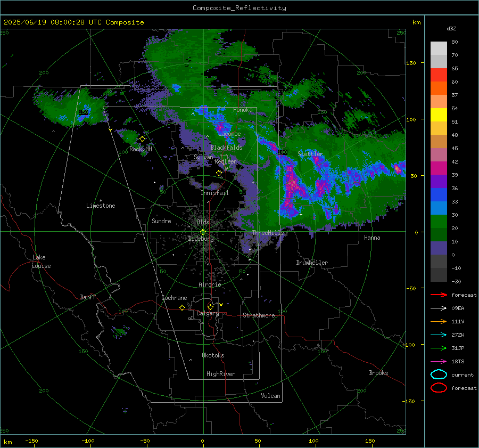Click the Sylvan label
The width and height of the screenshot is (479, 448).
click(203, 157)
